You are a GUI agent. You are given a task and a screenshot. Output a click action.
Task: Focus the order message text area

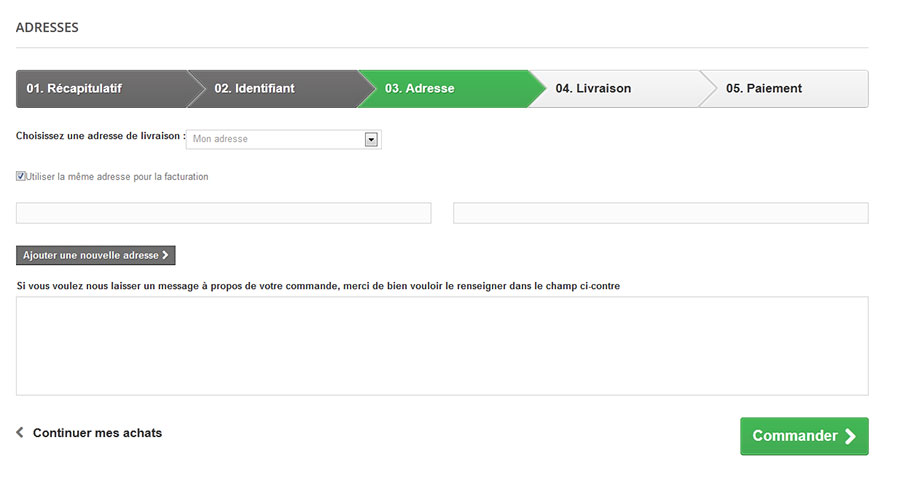pyautogui.click(x=442, y=346)
